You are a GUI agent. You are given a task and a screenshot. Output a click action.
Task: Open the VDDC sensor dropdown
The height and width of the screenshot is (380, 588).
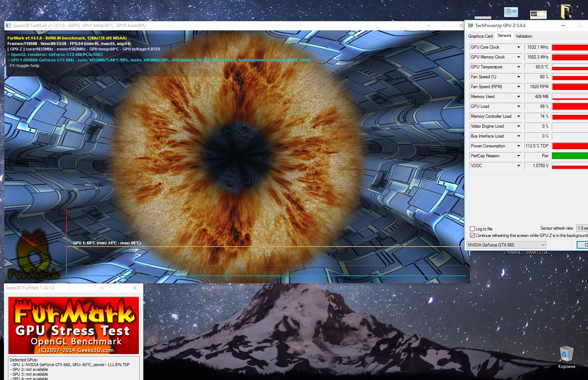click(x=518, y=166)
